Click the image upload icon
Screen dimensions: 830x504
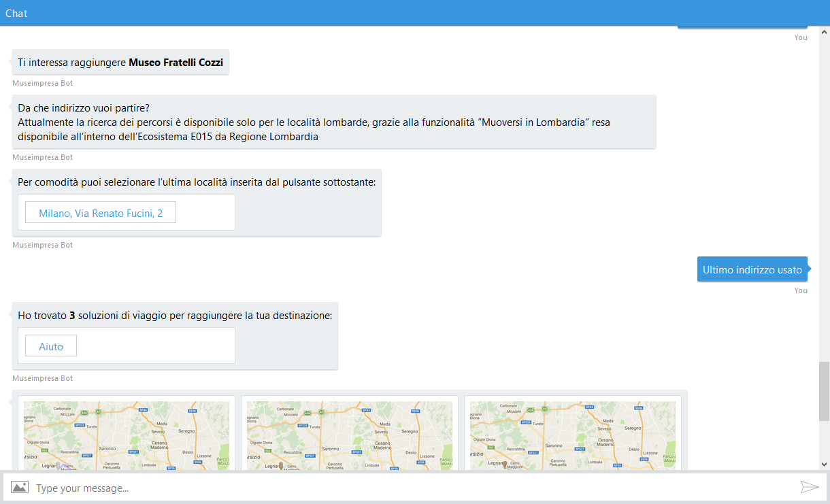20,487
